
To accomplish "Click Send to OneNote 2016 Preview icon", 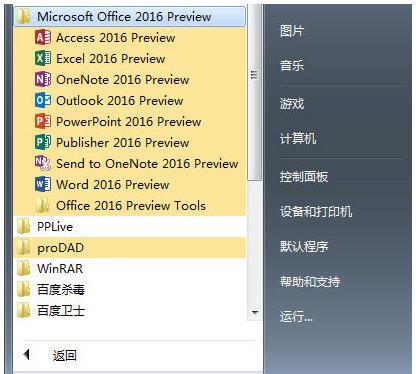I will 43,163.
